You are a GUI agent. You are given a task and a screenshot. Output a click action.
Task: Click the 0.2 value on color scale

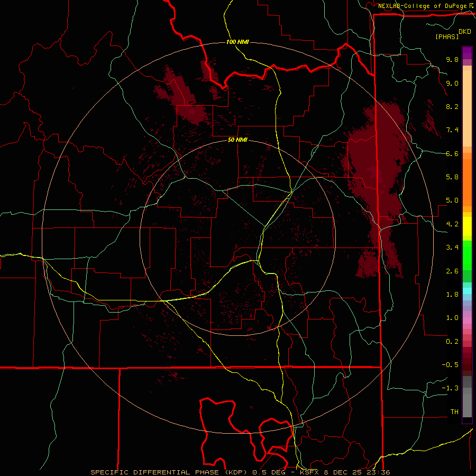452,342
